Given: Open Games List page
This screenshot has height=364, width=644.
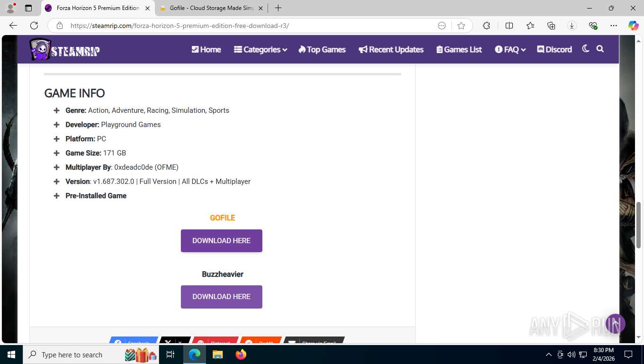Looking at the screenshot, I should [x=459, y=49].
